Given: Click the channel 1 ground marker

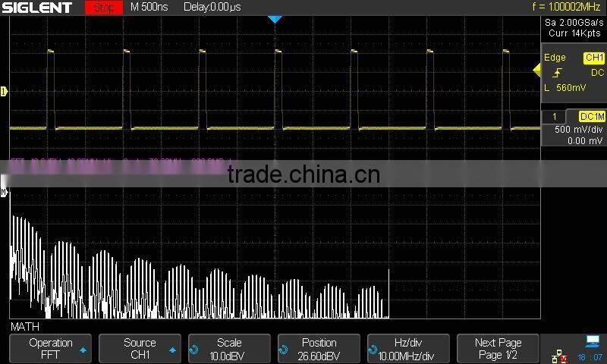Looking at the screenshot, I should 4,92.
